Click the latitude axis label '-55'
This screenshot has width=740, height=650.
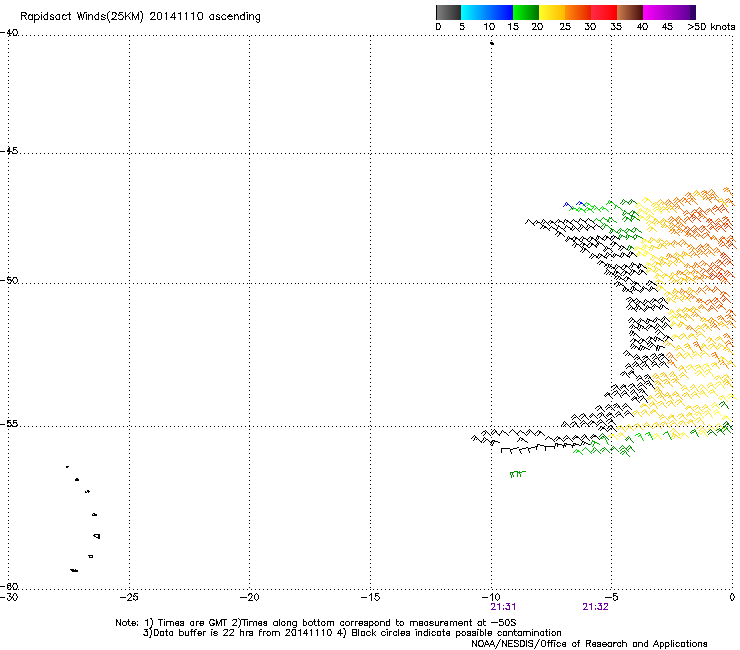point(9,423)
